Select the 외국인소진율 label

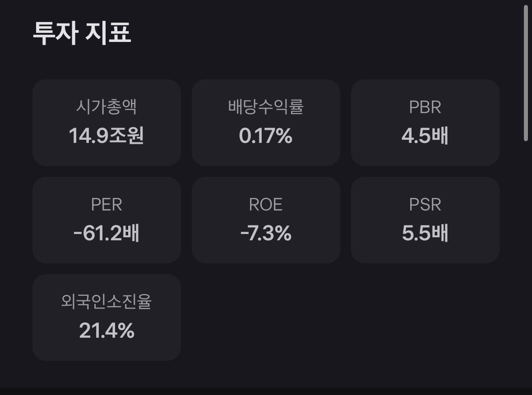[106, 301]
